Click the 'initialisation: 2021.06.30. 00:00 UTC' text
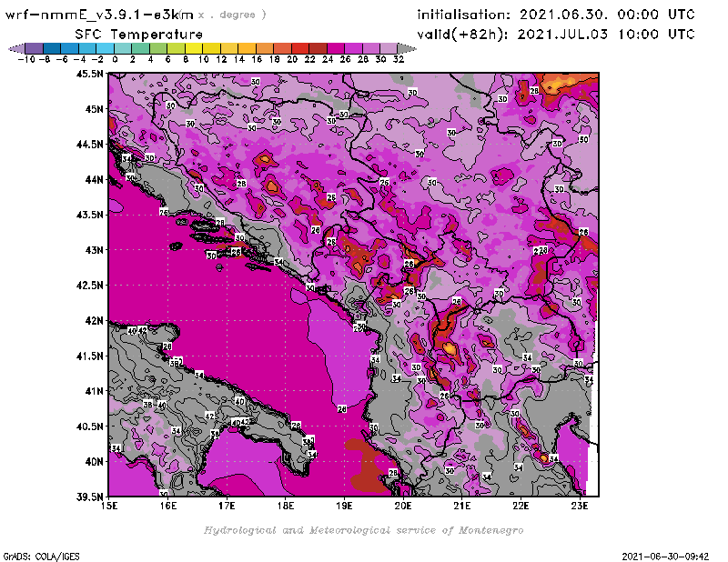 (x=556, y=15)
